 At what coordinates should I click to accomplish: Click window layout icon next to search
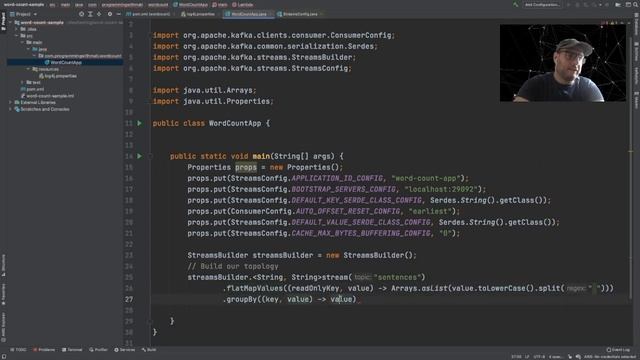click(x=628, y=4)
